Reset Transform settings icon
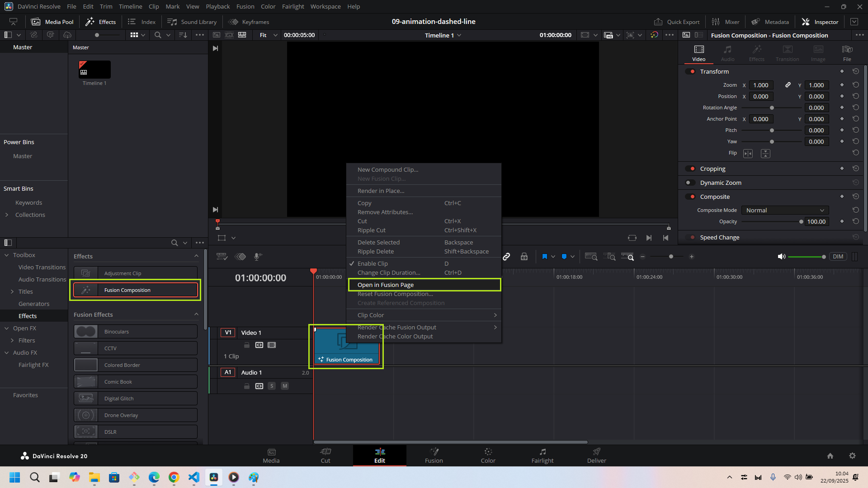The height and width of the screenshot is (488, 868). click(x=855, y=71)
